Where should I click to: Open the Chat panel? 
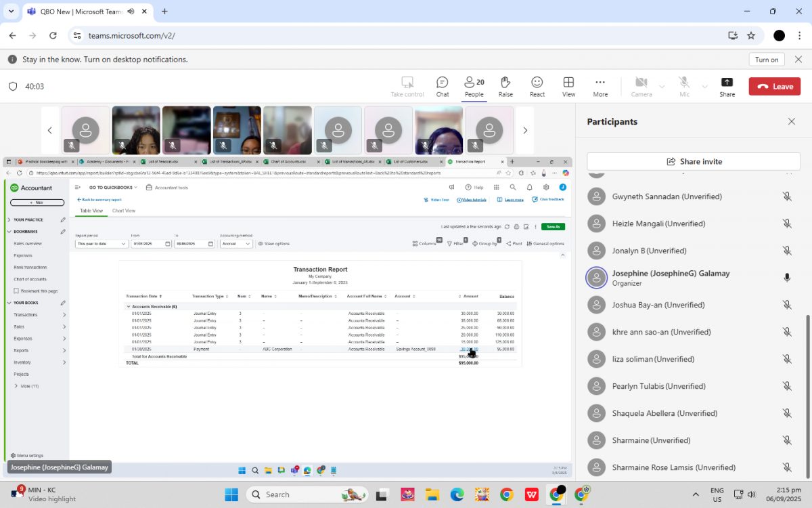(442, 86)
